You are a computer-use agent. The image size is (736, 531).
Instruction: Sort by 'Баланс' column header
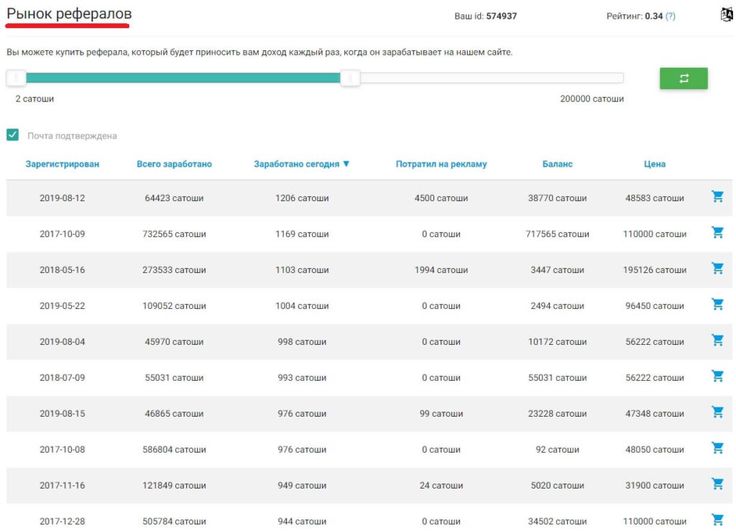pyautogui.click(x=557, y=164)
